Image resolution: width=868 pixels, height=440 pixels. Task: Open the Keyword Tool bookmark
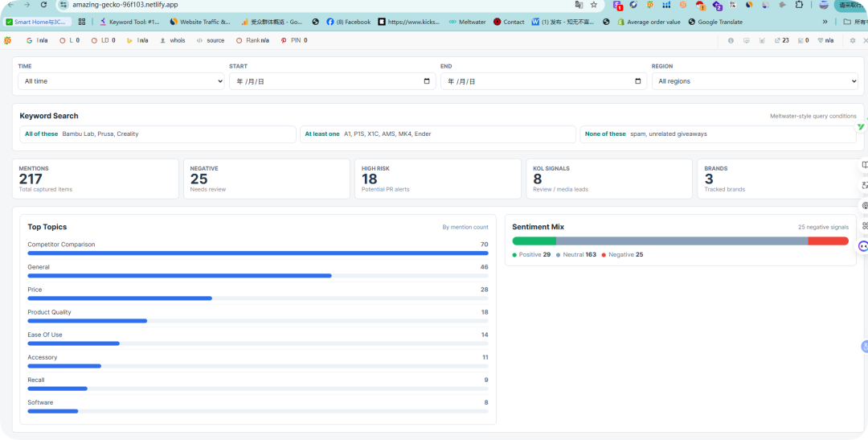[129, 22]
